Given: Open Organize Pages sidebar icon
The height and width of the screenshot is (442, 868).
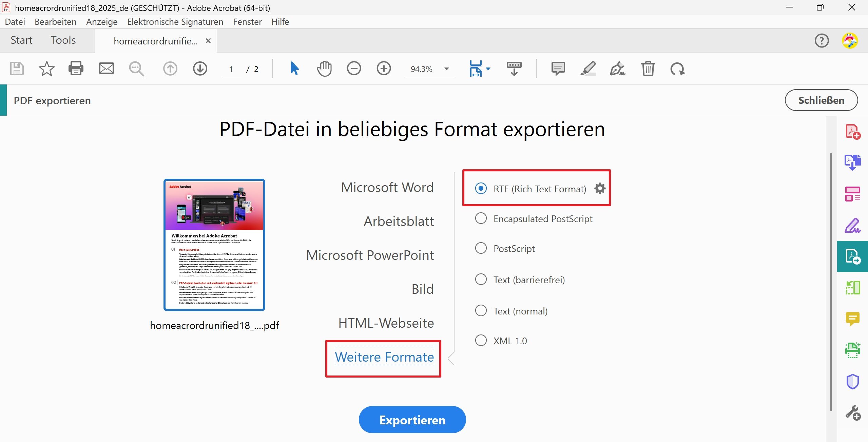Looking at the screenshot, I should coord(852,194).
